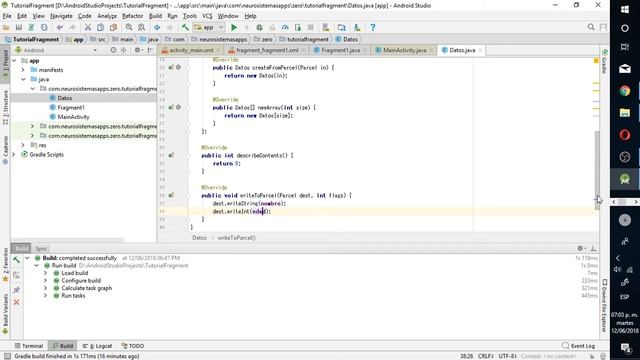Image resolution: width=640 pixels, height=360 pixels.
Task: Click the CRLF line separator in status bar
Action: (x=485, y=356)
